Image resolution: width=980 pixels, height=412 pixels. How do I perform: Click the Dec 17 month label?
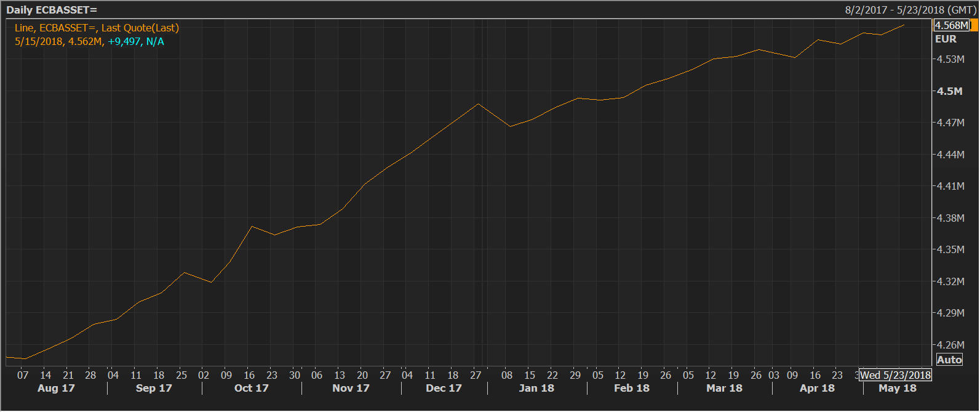[x=444, y=388]
